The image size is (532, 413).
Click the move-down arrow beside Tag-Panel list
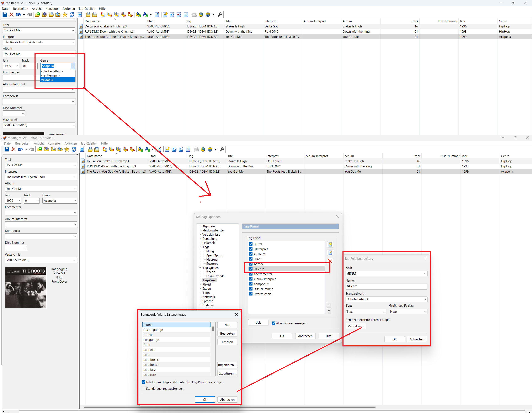click(x=329, y=311)
